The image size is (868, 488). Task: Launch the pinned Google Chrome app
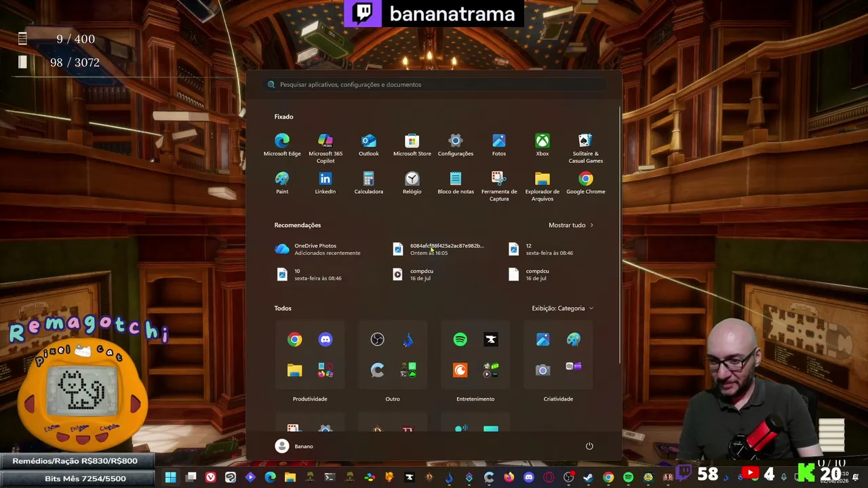coord(586,183)
